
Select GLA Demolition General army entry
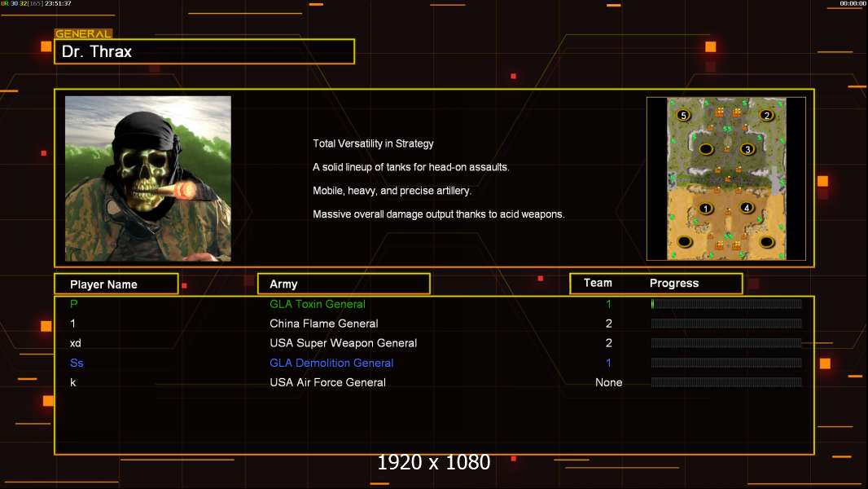(x=331, y=363)
